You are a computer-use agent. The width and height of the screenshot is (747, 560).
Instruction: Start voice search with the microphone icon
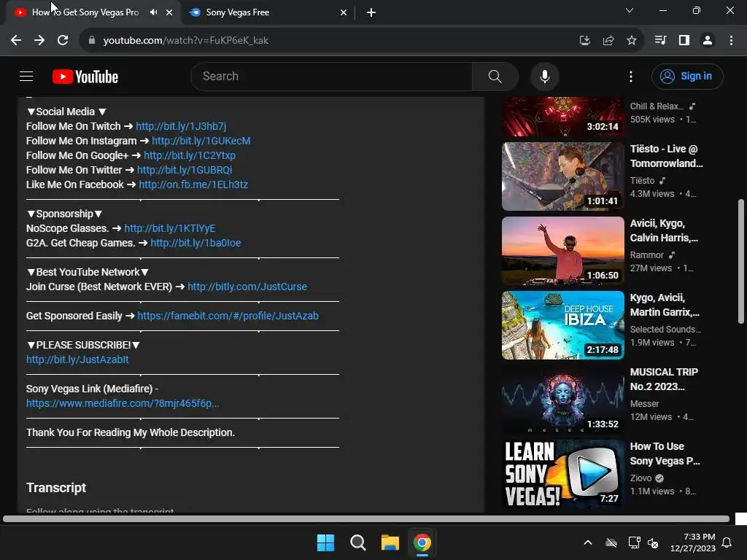pos(544,76)
